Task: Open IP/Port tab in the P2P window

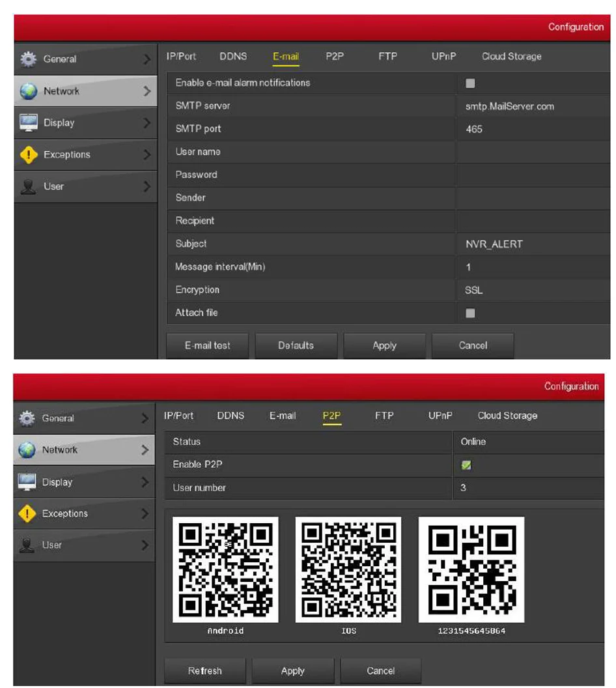Action: coord(178,416)
